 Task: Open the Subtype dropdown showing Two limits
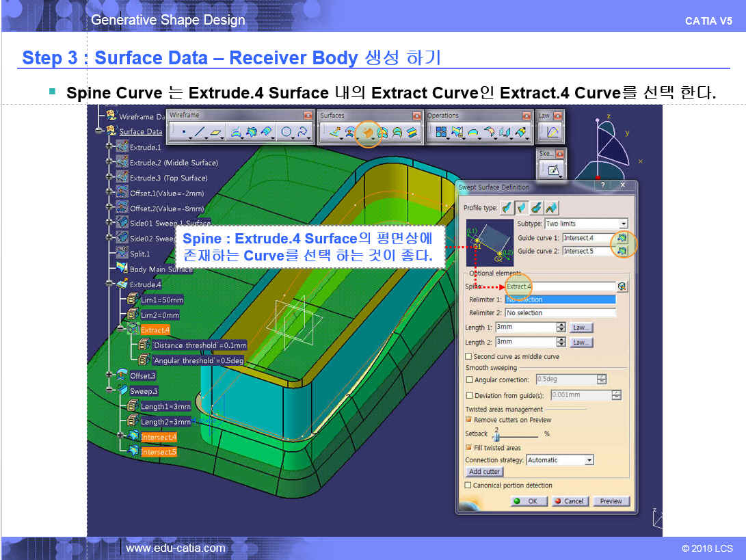[x=623, y=224]
